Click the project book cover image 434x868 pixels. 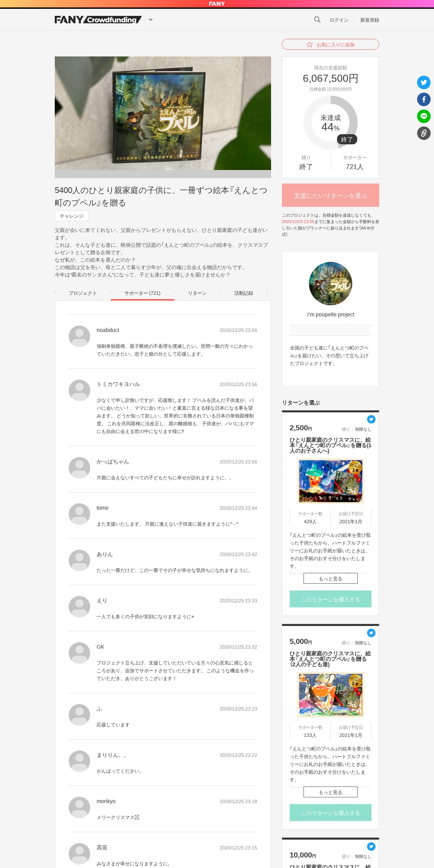163,113
